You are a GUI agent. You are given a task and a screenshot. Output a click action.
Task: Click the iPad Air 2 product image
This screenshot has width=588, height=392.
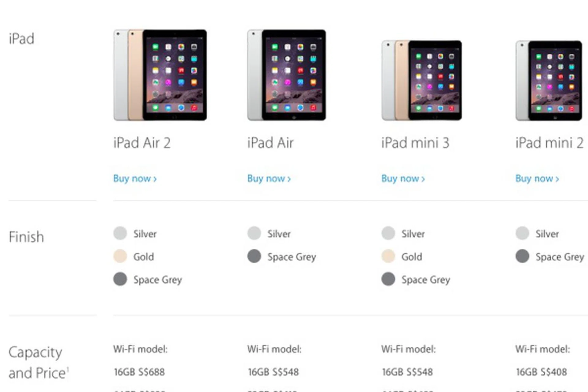(x=160, y=75)
